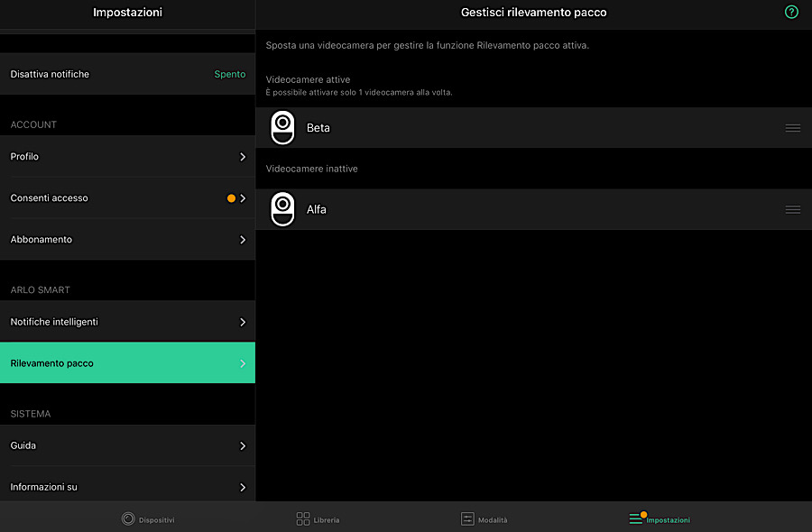Switch to the Libreria tab
812x532 pixels.
318,519
